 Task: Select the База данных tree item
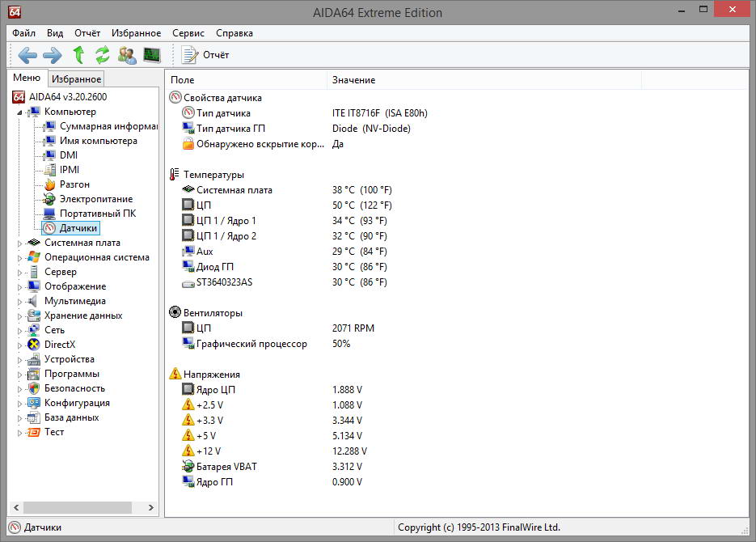pos(72,417)
